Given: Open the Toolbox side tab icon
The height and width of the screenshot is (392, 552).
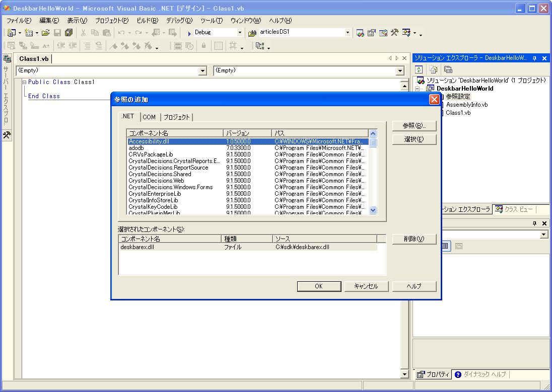Looking at the screenshot, I should click(x=7, y=135).
